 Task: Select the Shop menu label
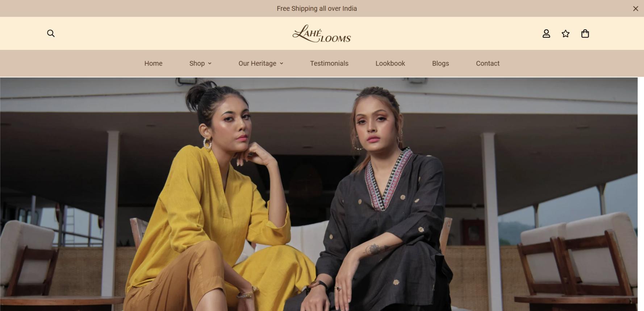pos(197,63)
